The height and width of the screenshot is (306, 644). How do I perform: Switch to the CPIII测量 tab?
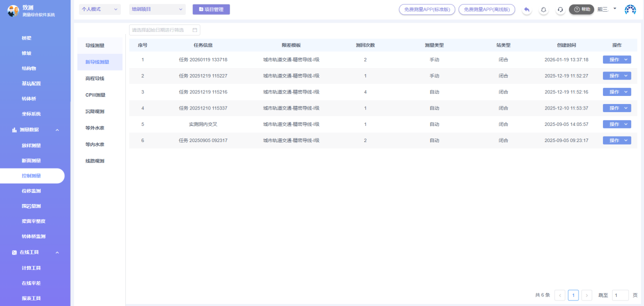[x=95, y=95]
